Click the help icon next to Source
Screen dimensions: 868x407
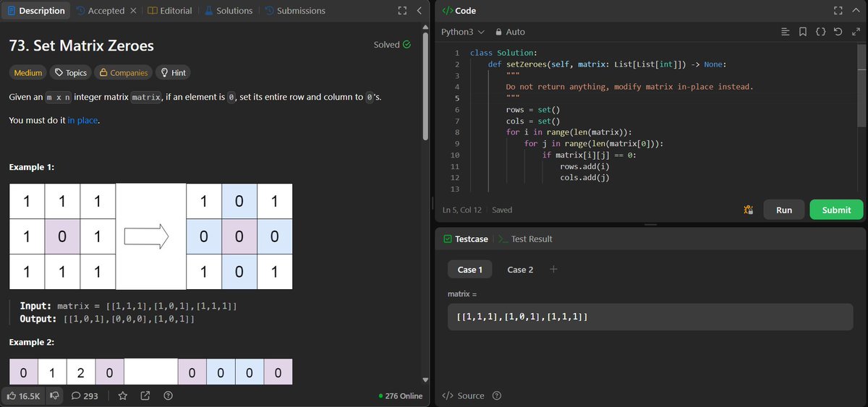497,395
